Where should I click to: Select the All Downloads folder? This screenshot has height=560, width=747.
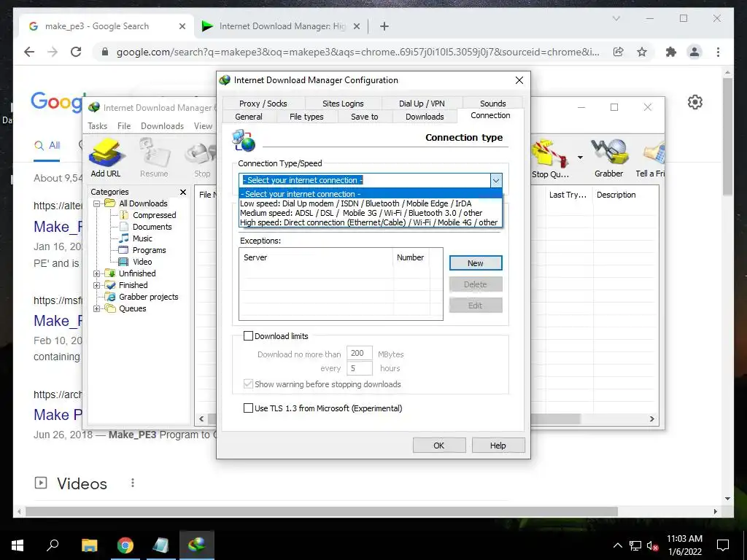click(x=143, y=204)
